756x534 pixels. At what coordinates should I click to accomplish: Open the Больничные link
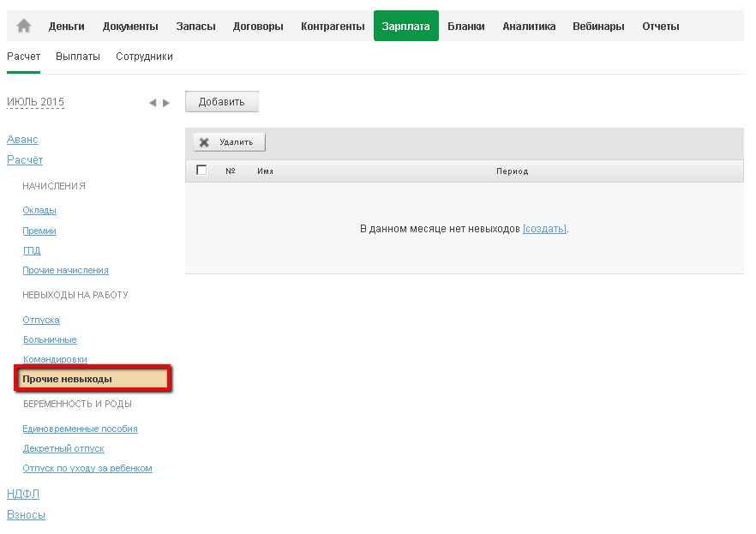click(50, 339)
